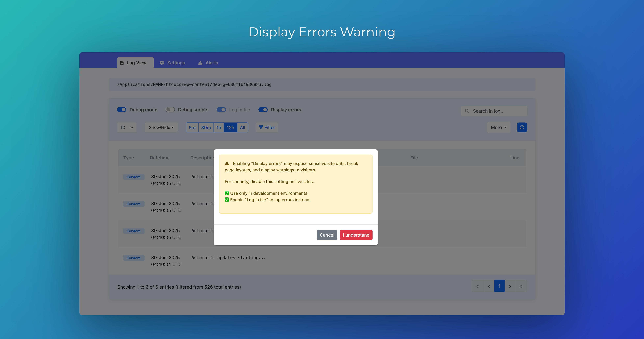Click the 30-Jun-2025 04:40:04 UTC datetime
Viewport: 644px width, 339px height.
pos(166,261)
